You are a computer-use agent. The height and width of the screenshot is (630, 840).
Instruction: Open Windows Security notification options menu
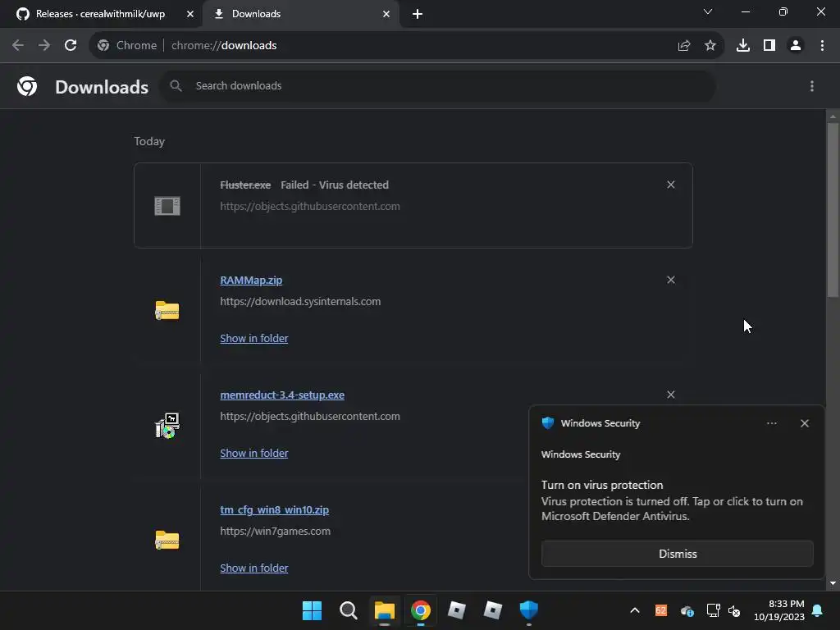pyautogui.click(x=771, y=423)
